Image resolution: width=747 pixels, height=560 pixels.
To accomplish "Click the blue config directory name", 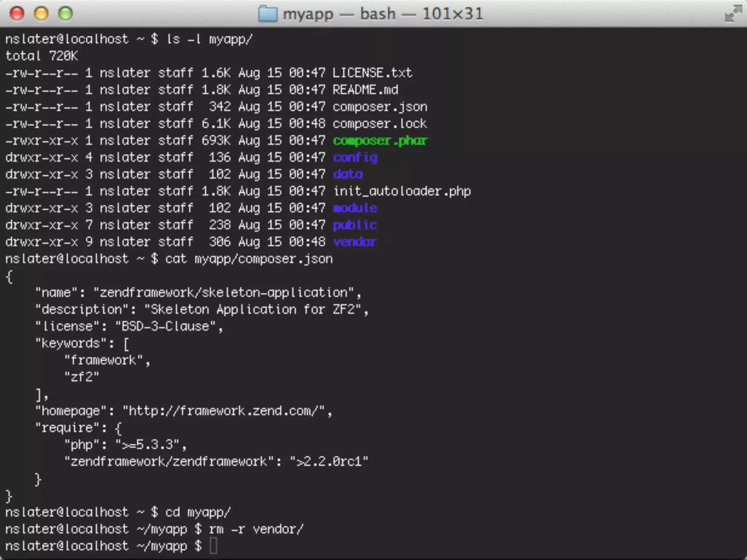I will click(x=355, y=157).
